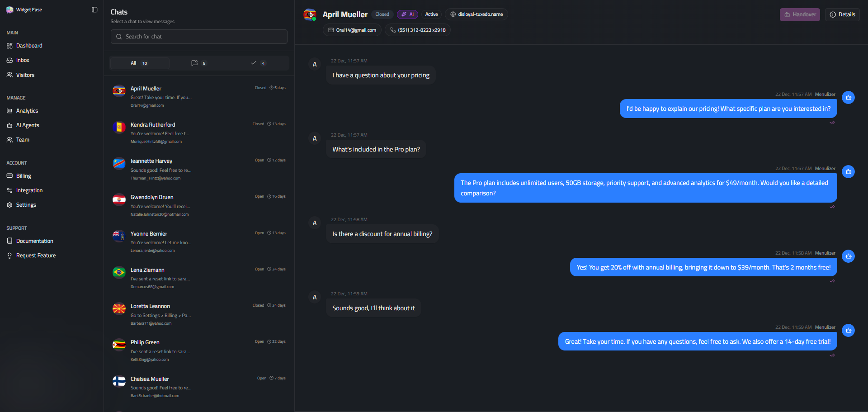Open the Integration page
Image resolution: width=868 pixels, height=412 pixels.
tap(29, 190)
